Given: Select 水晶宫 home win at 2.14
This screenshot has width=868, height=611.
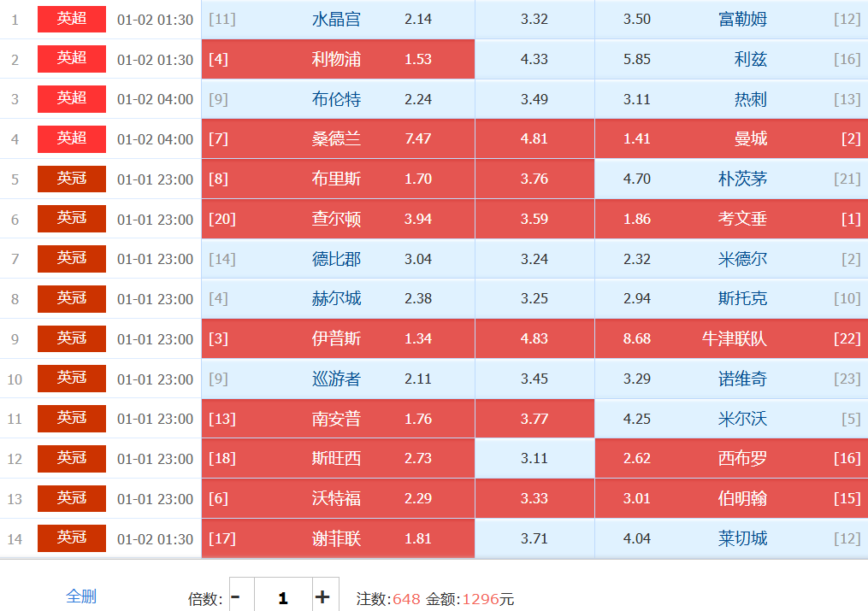Looking at the screenshot, I should click(338, 19).
